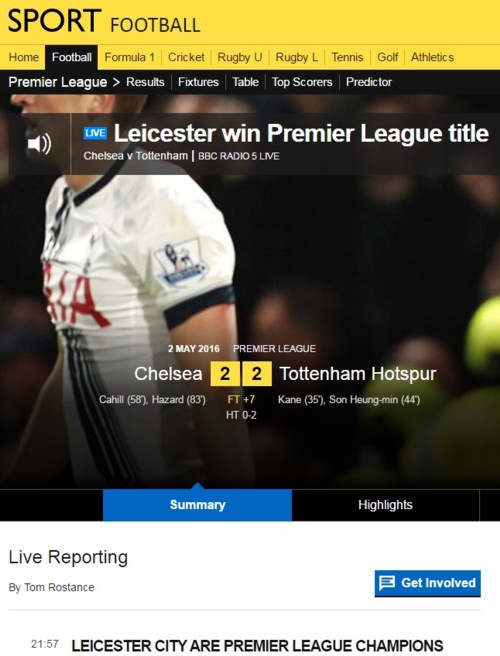Click the Get Involved button
The width and height of the screenshot is (500, 656).
(x=428, y=583)
